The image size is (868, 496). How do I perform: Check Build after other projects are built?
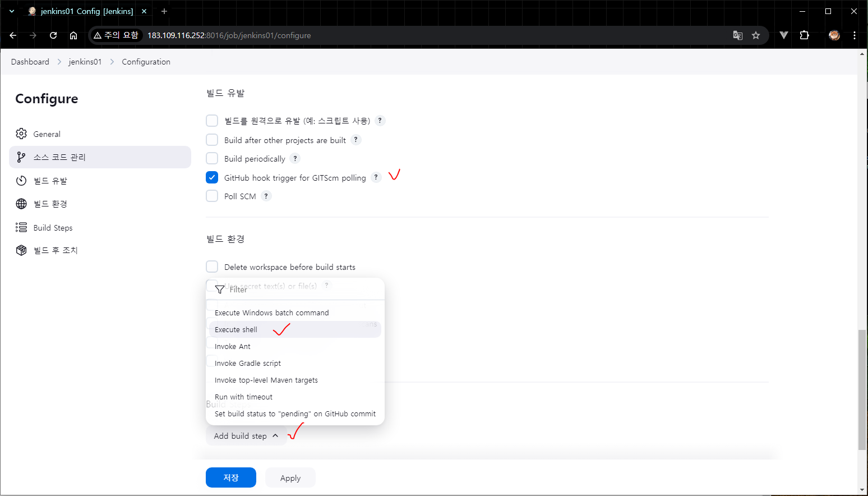(212, 140)
